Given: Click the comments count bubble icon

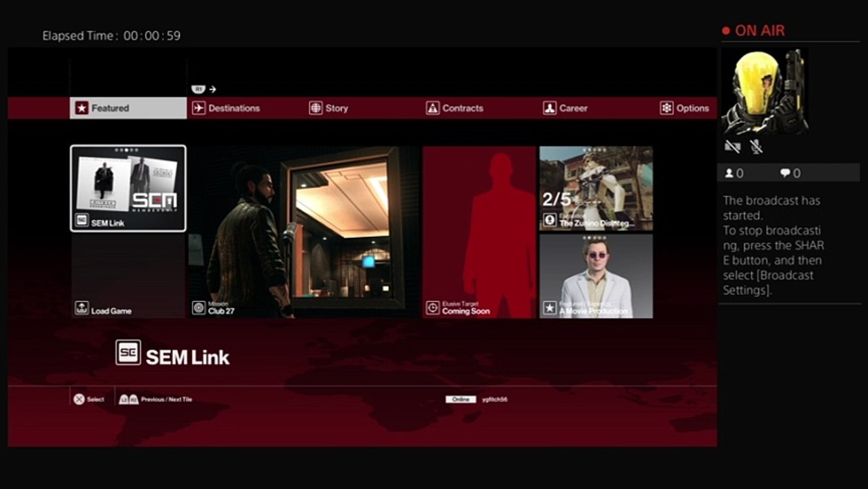Looking at the screenshot, I should coord(785,173).
